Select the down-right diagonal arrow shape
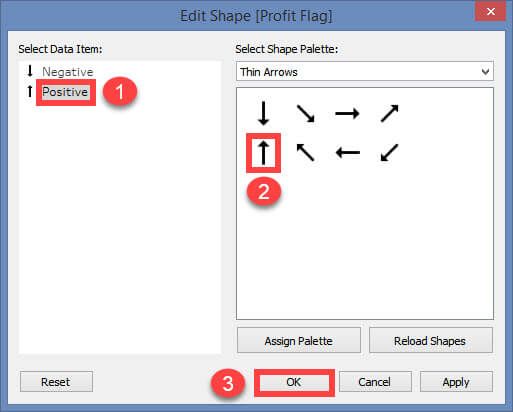513x412 pixels. click(305, 113)
